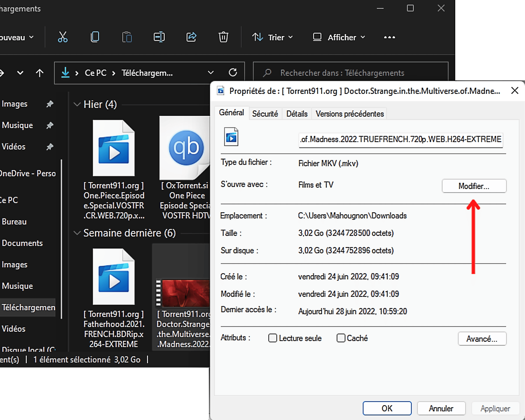Select the qBittorrent OxTorrent file icon

tap(185, 148)
